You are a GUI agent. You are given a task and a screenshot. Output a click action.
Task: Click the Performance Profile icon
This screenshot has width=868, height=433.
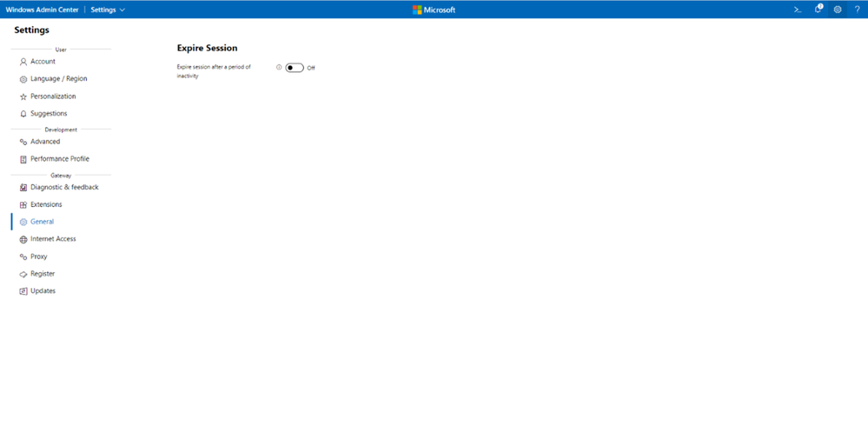coord(23,159)
